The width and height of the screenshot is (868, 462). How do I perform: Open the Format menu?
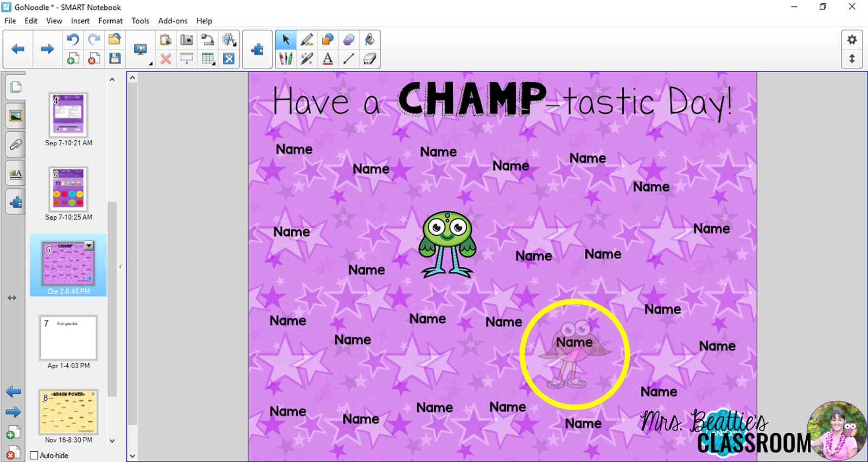click(110, 21)
